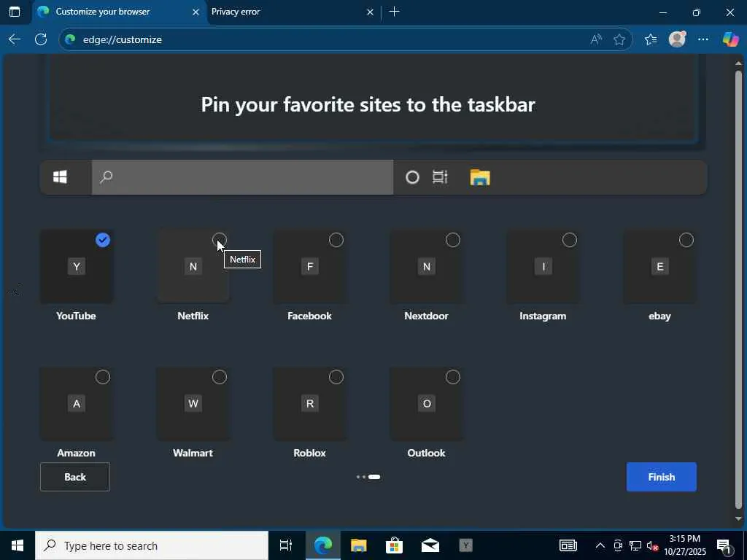Open the Windows Start menu
Screen dimensions: 747x560
tap(18, 545)
